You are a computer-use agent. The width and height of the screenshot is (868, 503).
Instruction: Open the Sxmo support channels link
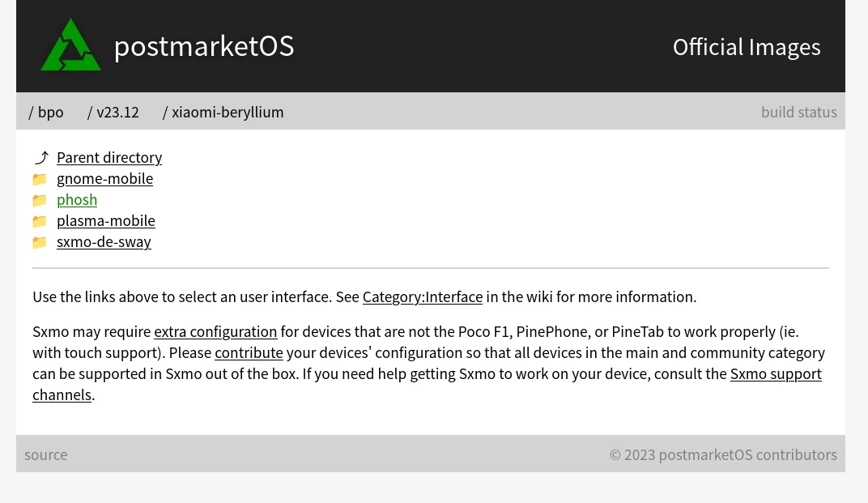tap(775, 374)
